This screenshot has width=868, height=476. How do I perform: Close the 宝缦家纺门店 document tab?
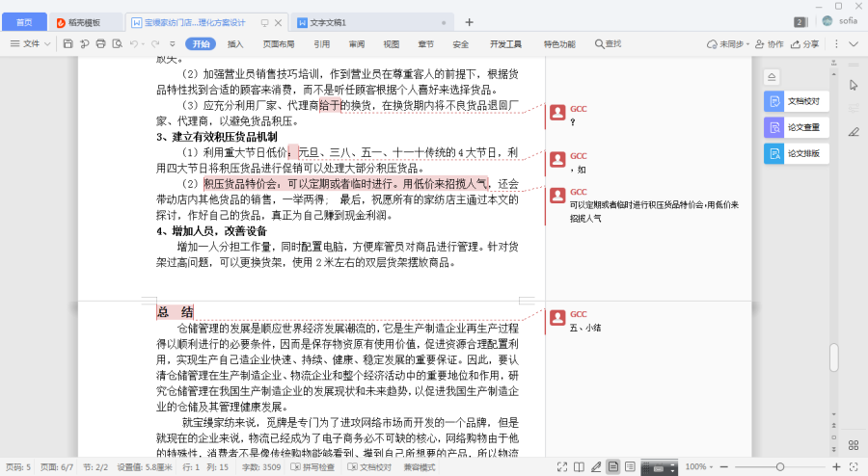(x=279, y=23)
